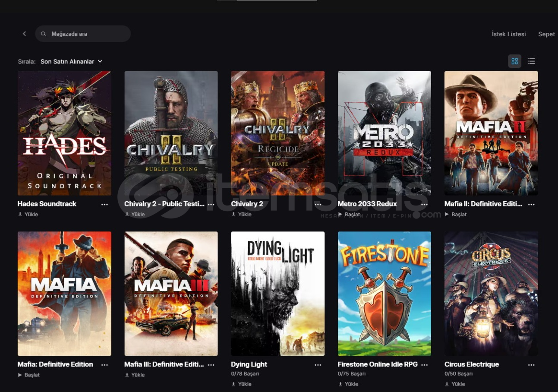Open more options for Metro 2033 Redux

coord(425,204)
